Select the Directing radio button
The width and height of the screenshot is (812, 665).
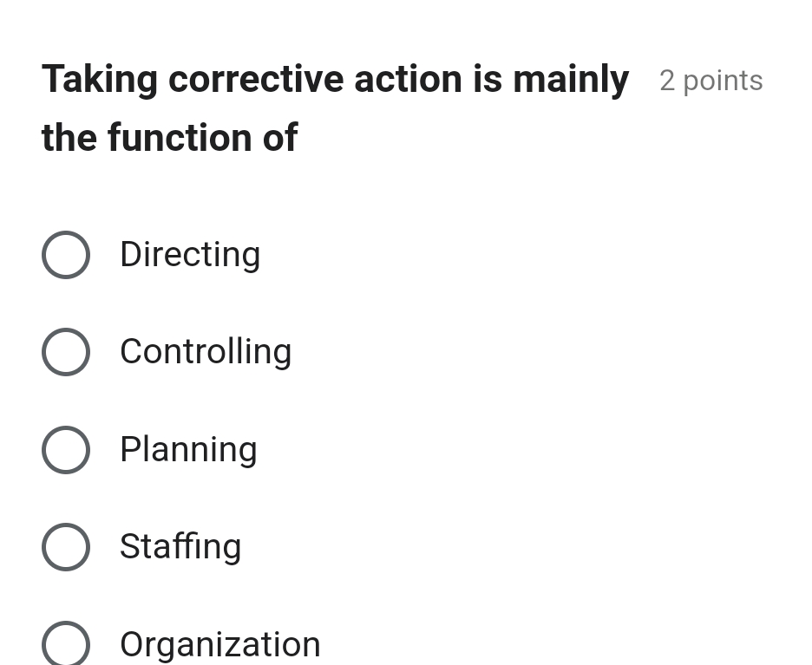66,254
